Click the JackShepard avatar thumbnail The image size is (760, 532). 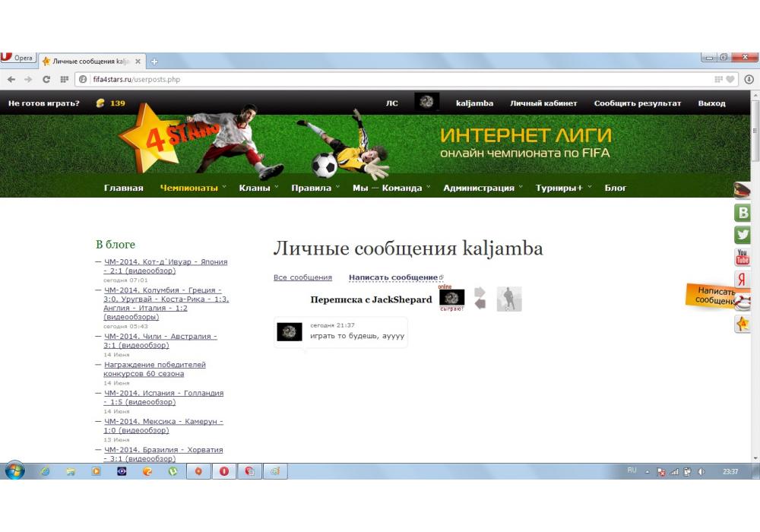[451, 298]
